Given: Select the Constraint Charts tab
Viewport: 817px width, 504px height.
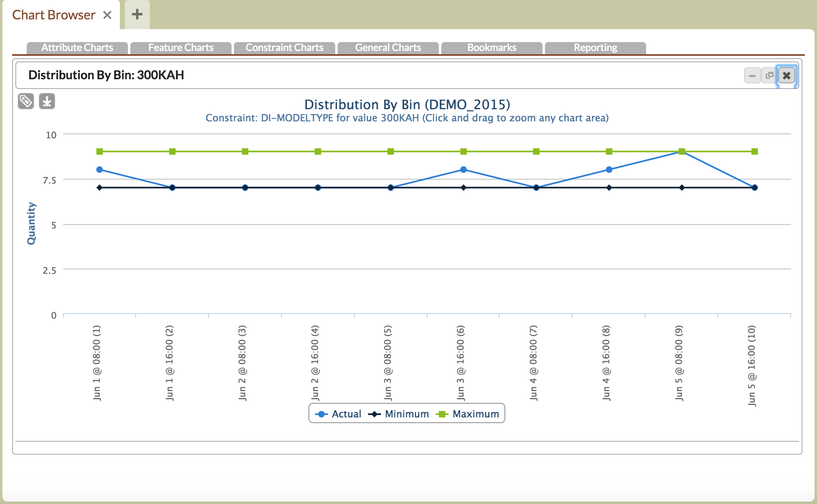Looking at the screenshot, I should (285, 48).
